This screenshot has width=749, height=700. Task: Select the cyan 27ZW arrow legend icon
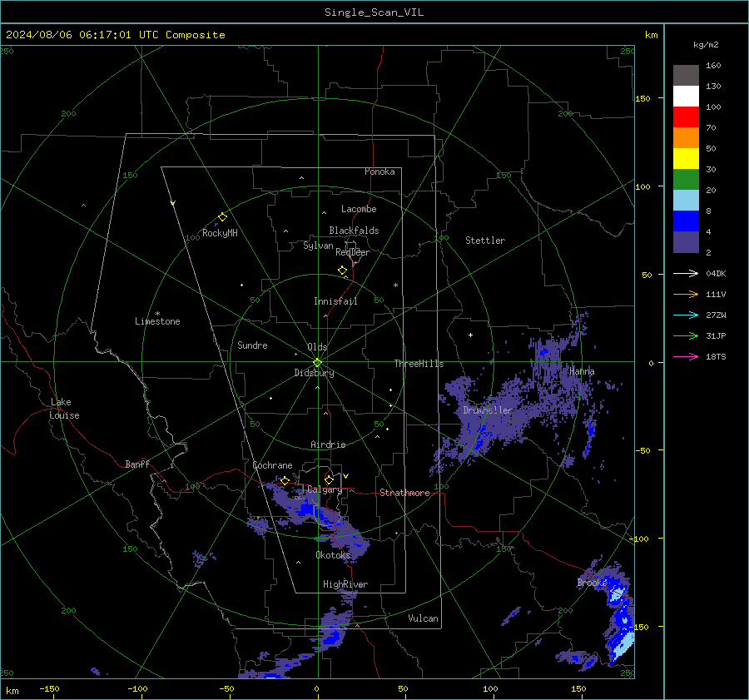coord(686,315)
